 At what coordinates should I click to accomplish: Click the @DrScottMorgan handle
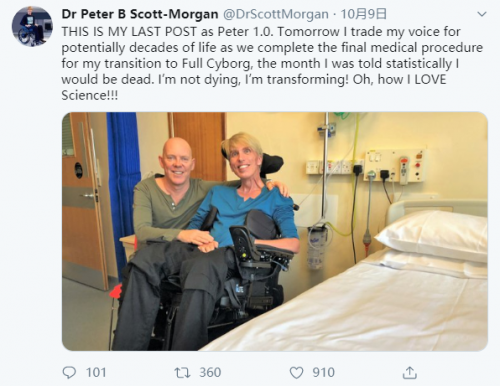point(275,14)
